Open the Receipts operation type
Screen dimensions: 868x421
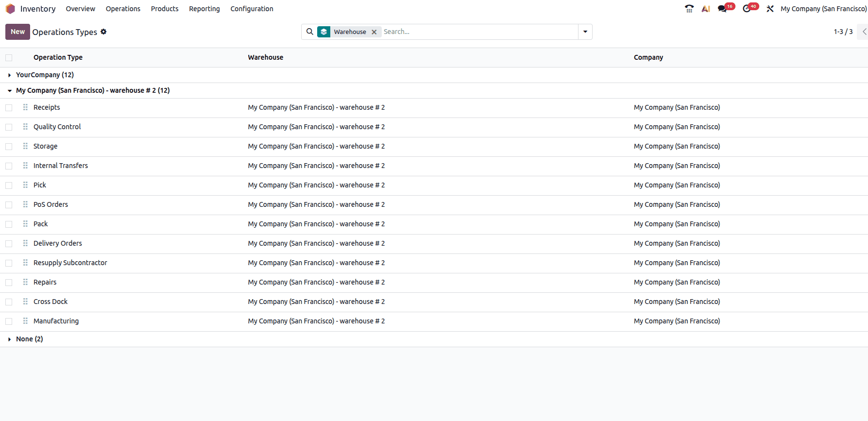pyautogui.click(x=47, y=107)
